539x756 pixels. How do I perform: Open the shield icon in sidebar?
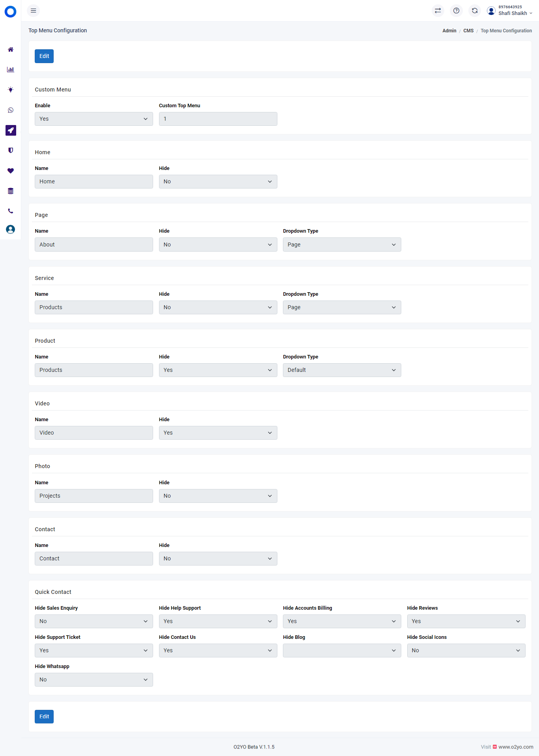point(11,150)
